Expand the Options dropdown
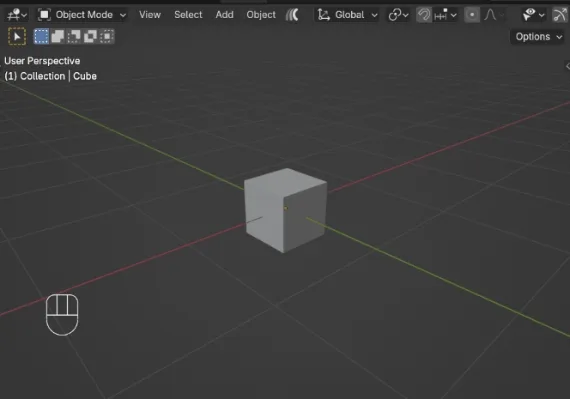The image size is (570, 399). 539,37
